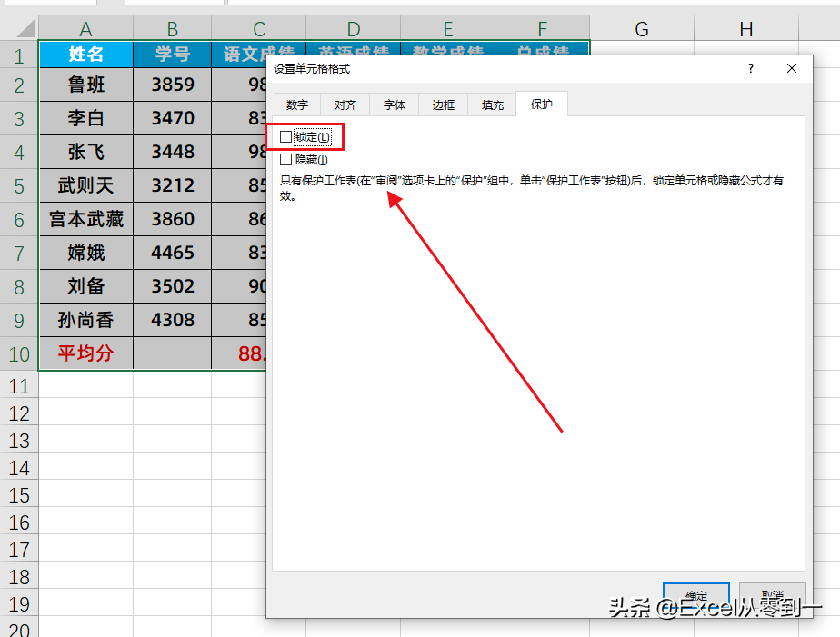The width and height of the screenshot is (840, 637).
Task: Select row 10 header
Action: click(x=19, y=353)
